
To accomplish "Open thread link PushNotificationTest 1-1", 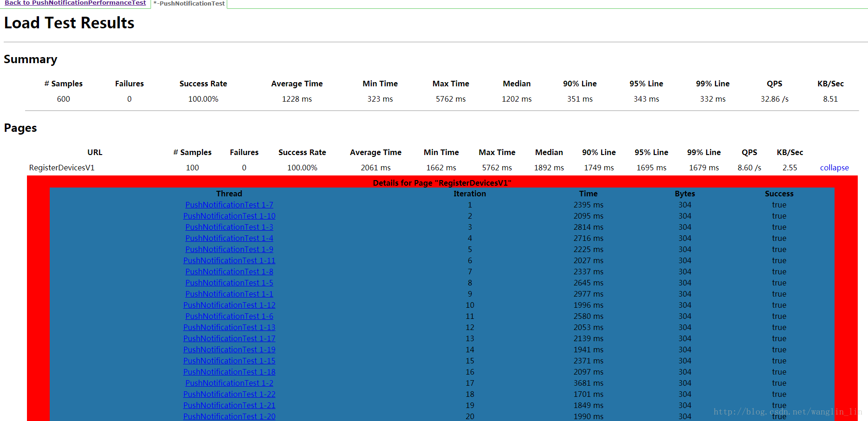I will pos(229,294).
